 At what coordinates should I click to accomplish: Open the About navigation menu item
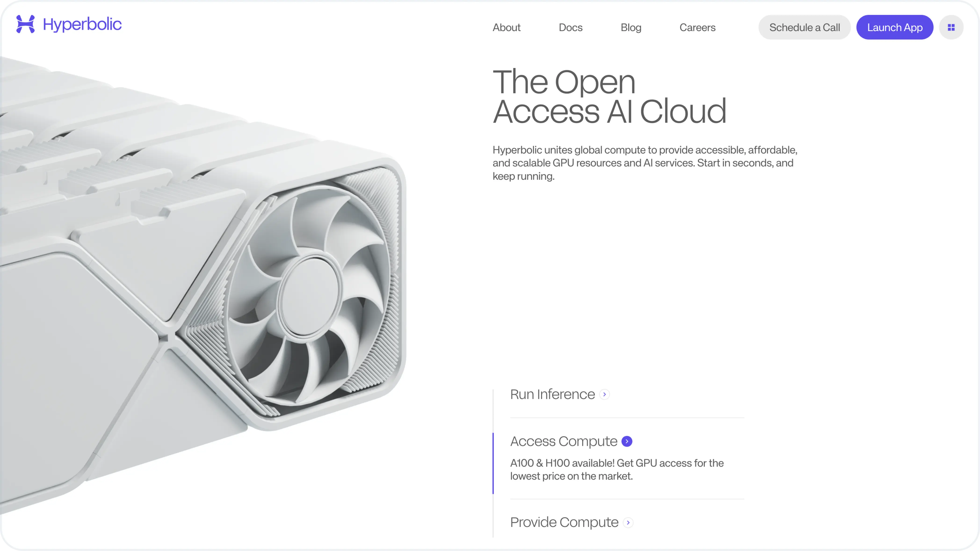coord(506,27)
